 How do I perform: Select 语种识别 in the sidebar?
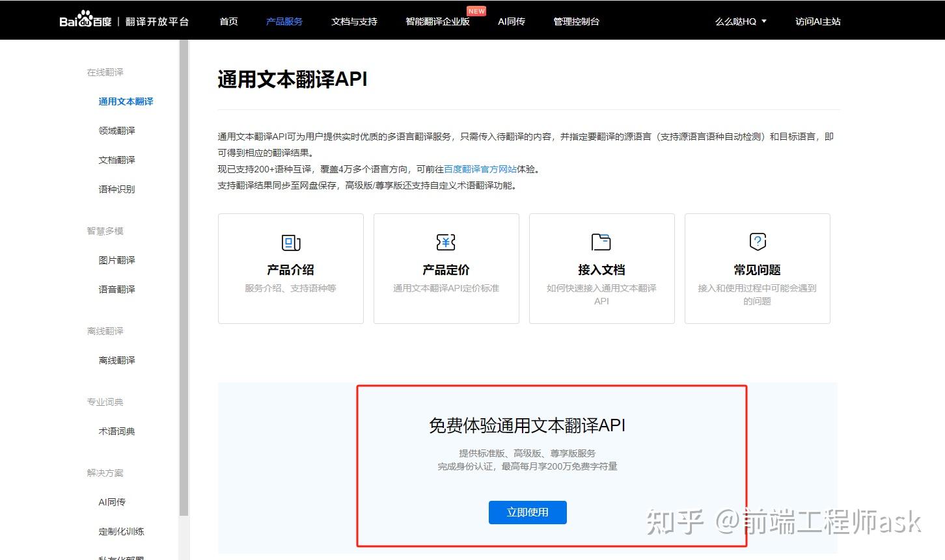pyautogui.click(x=116, y=189)
